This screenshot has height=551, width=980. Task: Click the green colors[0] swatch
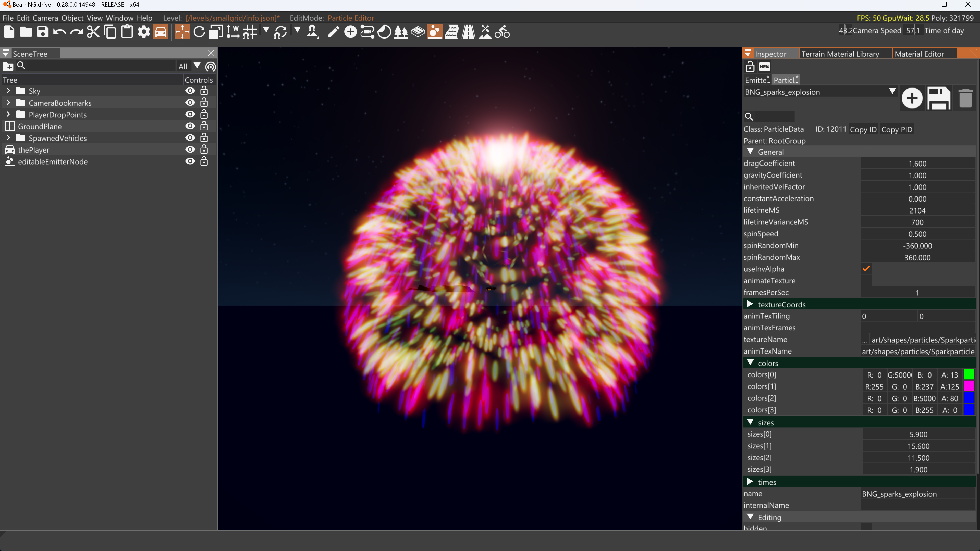(969, 374)
